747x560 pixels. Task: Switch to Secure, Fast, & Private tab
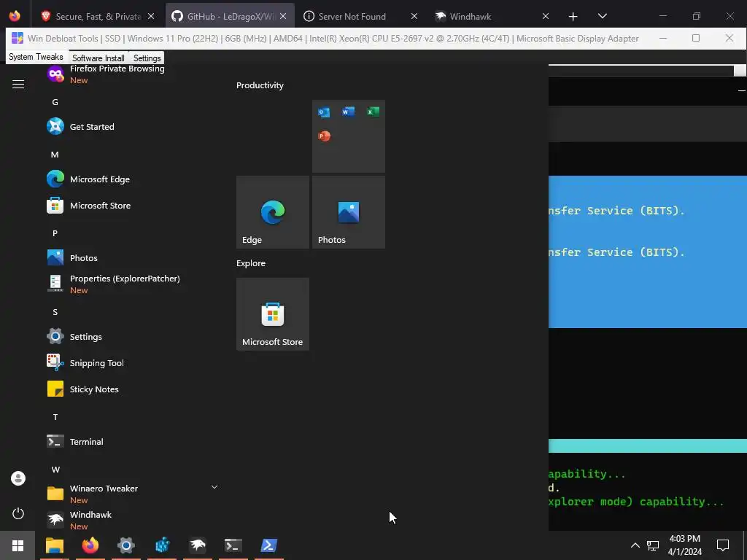(x=98, y=16)
